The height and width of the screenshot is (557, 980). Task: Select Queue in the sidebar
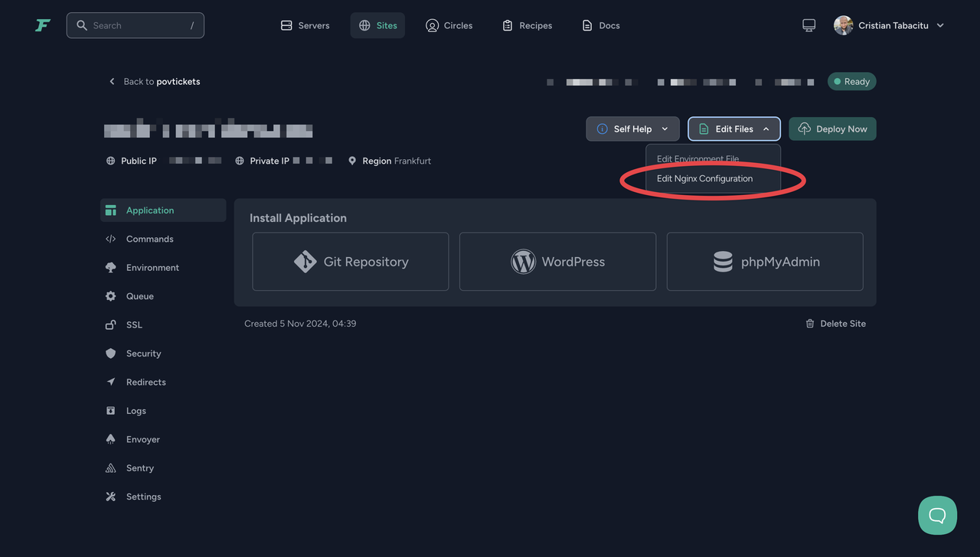click(163, 296)
